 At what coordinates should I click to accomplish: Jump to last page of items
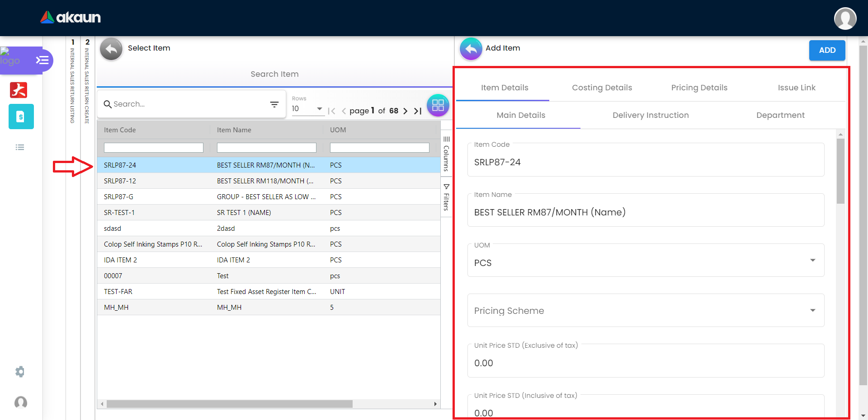tap(418, 111)
